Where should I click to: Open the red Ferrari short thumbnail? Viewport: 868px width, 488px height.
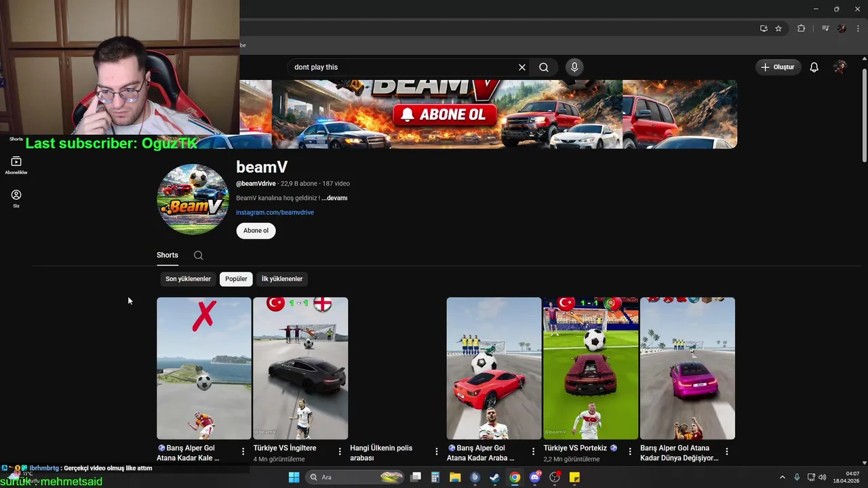[x=494, y=368]
